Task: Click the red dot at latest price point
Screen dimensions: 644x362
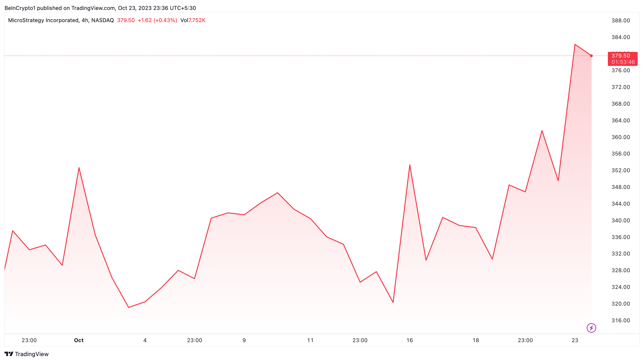Action: tap(591, 56)
